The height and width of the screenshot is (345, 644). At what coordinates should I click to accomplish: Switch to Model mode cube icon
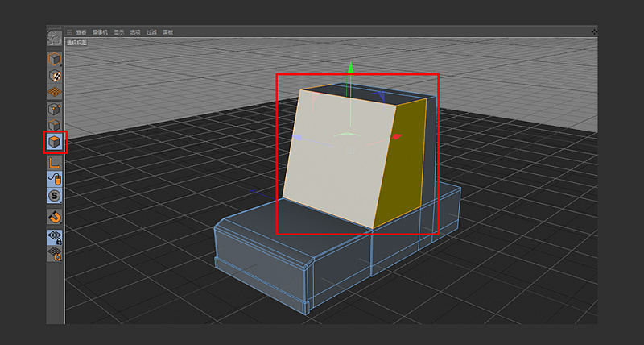[x=55, y=59]
